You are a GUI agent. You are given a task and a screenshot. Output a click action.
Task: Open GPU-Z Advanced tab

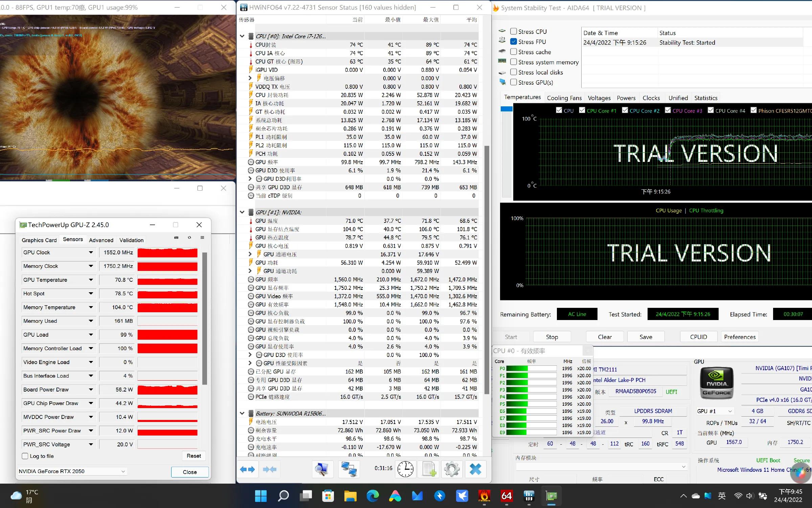coord(101,240)
